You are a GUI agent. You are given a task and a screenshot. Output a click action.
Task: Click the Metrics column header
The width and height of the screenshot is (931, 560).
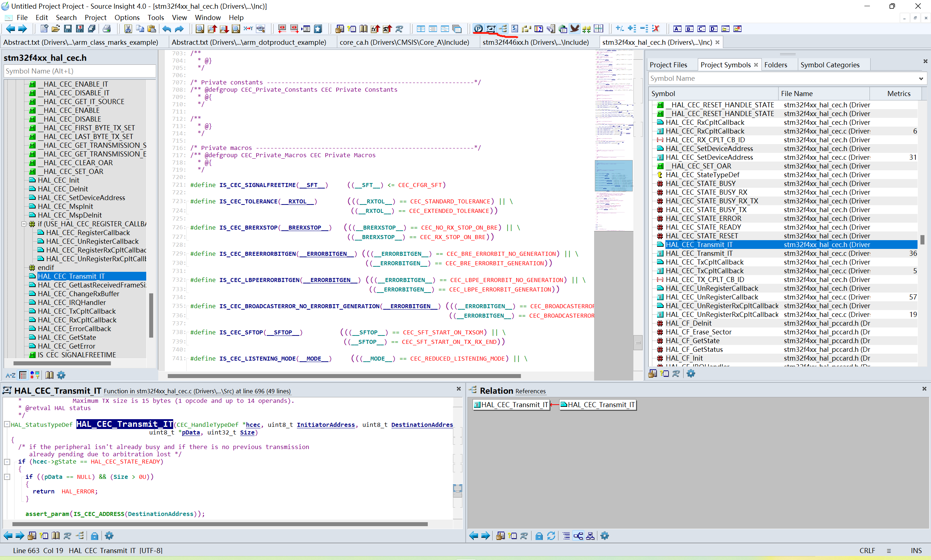tap(896, 94)
